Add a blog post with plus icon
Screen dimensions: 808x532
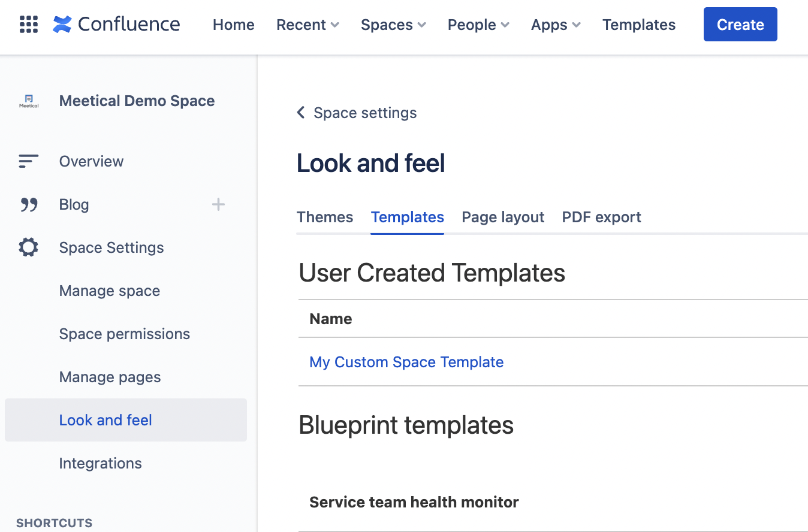point(218,205)
